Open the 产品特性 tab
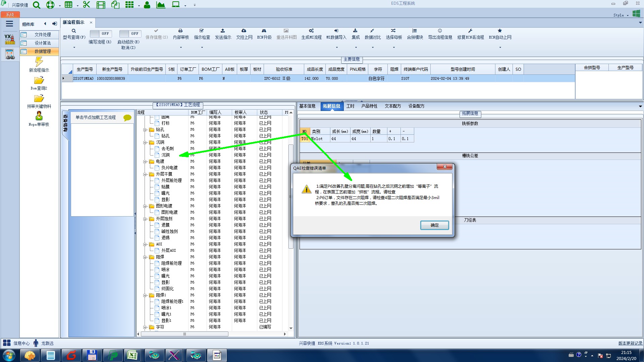 [x=369, y=106]
